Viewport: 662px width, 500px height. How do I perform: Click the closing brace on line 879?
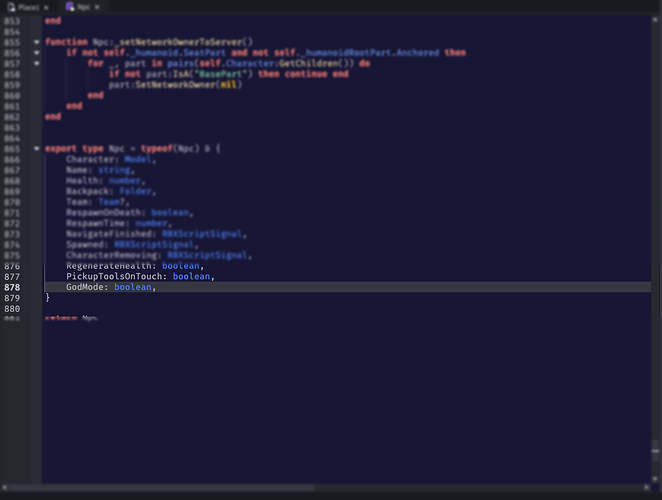(x=47, y=298)
